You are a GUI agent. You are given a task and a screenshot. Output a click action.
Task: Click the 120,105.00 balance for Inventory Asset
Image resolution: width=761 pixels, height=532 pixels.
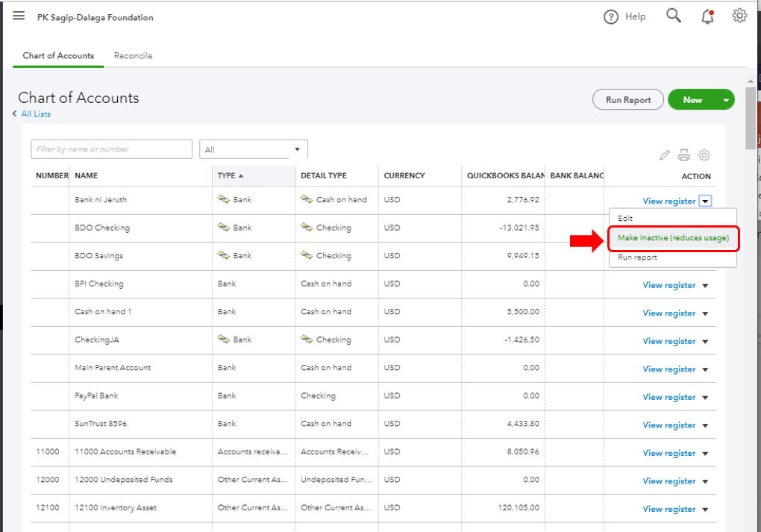point(518,507)
